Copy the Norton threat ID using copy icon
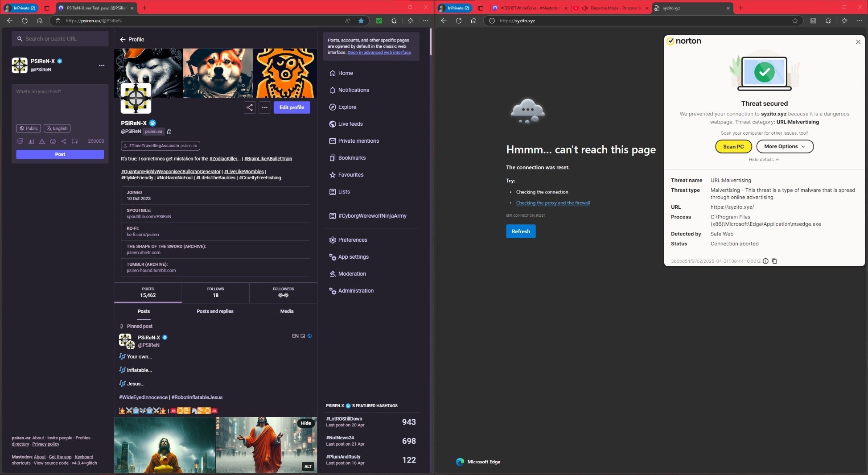This screenshot has width=868, height=475. (x=774, y=261)
